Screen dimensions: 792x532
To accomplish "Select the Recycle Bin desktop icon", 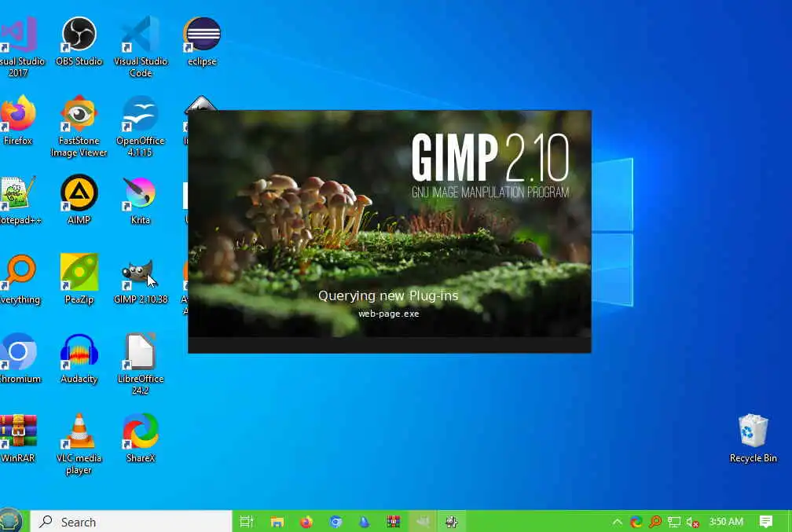I will (753, 438).
